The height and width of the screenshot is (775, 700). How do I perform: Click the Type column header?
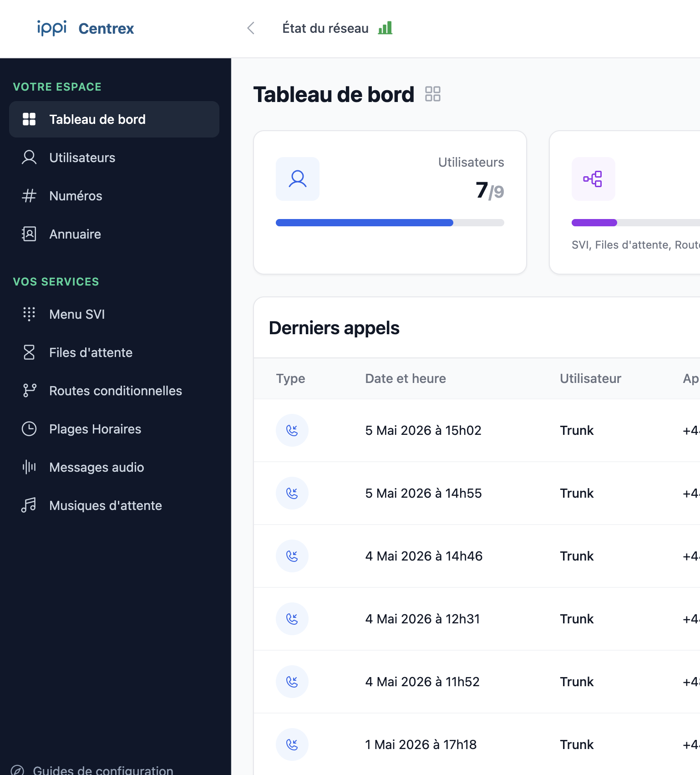(290, 378)
